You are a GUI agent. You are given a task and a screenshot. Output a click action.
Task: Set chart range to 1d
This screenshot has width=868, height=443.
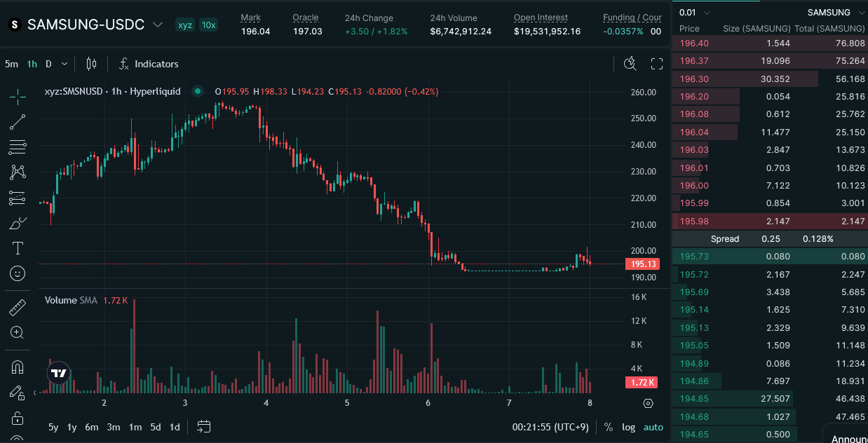tap(175, 427)
